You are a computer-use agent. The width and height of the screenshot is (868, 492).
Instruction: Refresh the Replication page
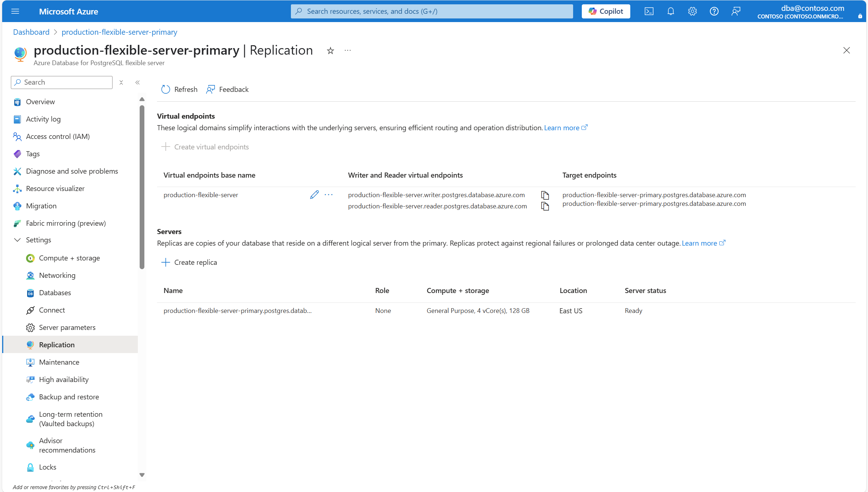pos(179,89)
